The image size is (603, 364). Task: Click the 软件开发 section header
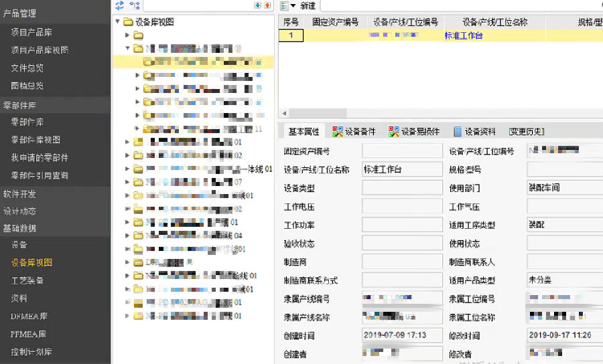19,194
